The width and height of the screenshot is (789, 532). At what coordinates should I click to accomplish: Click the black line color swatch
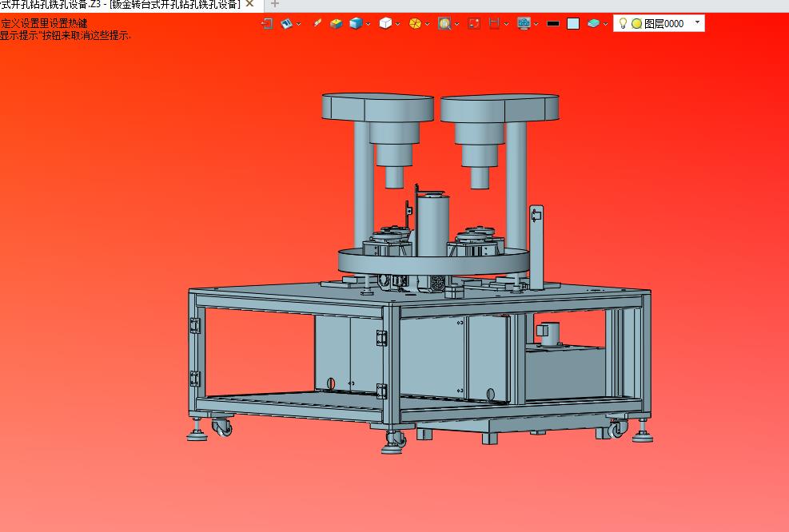(x=553, y=24)
